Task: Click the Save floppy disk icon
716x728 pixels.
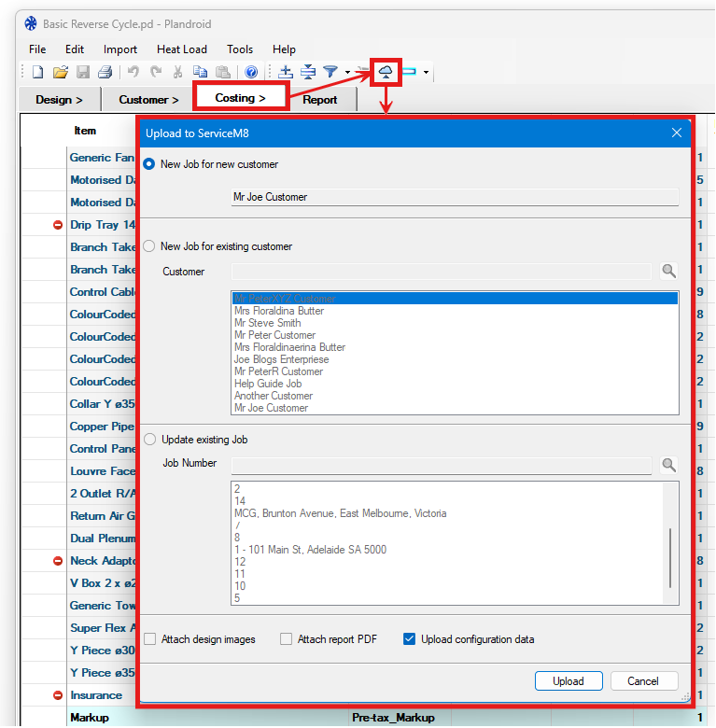Action: [x=83, y=72]
